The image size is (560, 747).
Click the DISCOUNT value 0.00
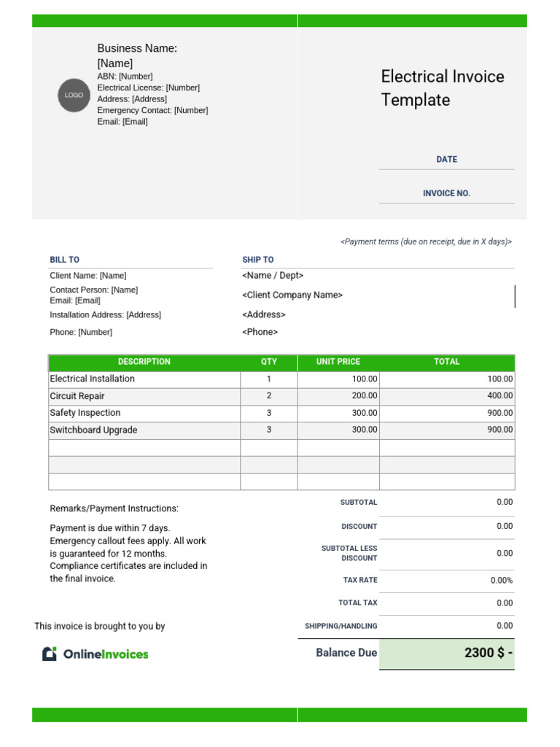pos(505,527)
